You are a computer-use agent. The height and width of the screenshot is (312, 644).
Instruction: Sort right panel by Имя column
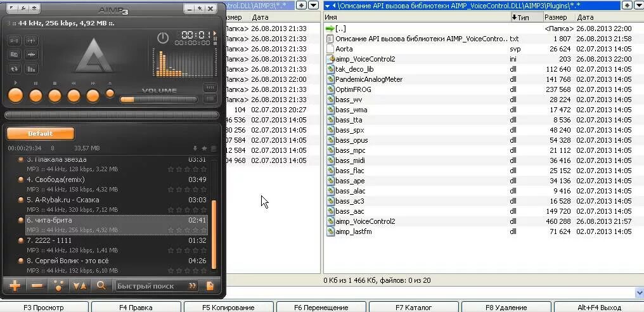[416, 17]
